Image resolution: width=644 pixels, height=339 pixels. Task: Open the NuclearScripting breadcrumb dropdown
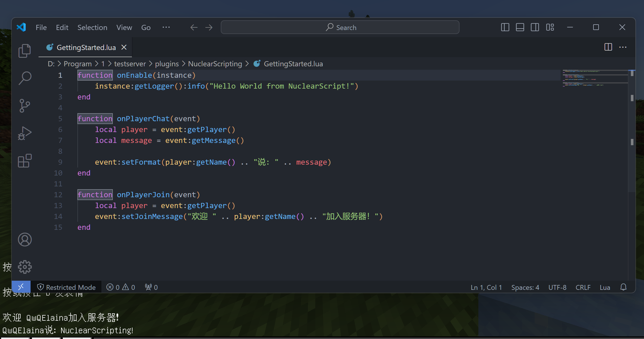pos(215,64)
